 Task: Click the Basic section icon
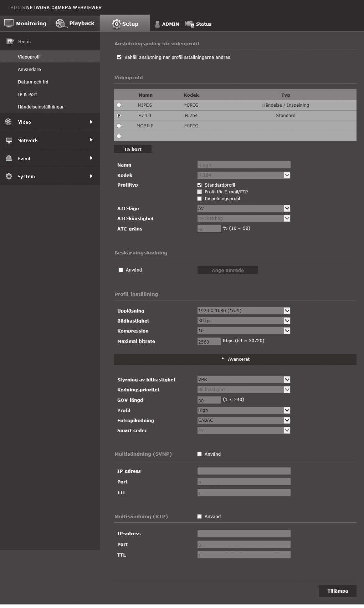[10, 41]
